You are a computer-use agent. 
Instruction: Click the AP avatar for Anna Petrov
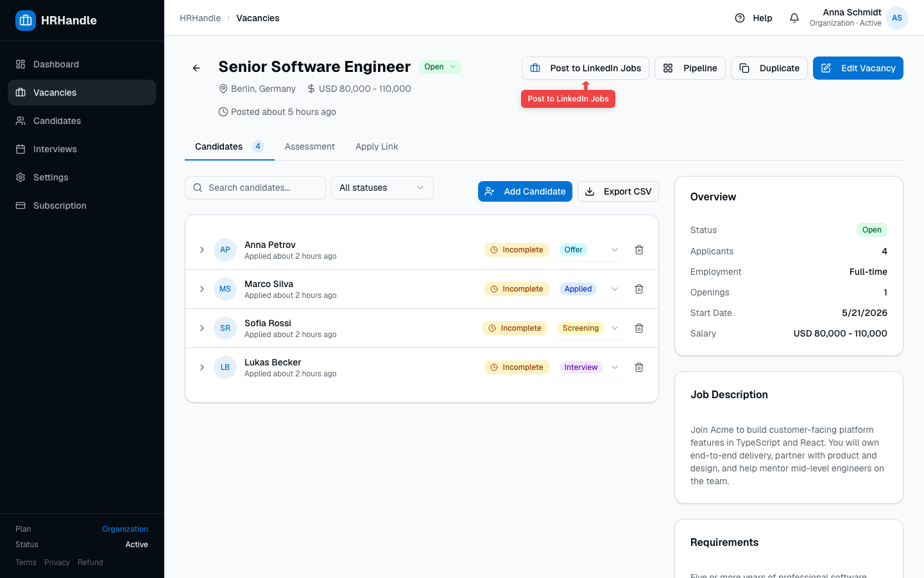(x=225, y=250)
